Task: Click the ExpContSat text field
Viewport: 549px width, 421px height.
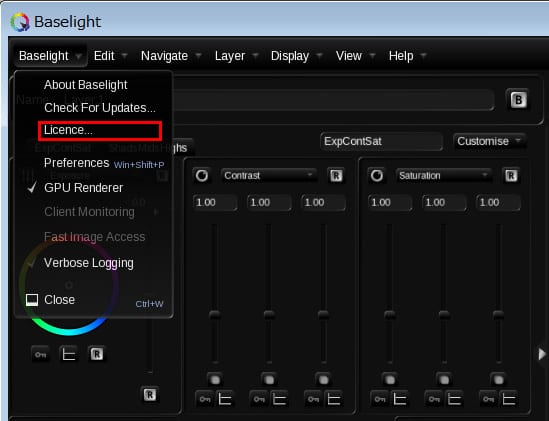Action: [x=381, y=141]
